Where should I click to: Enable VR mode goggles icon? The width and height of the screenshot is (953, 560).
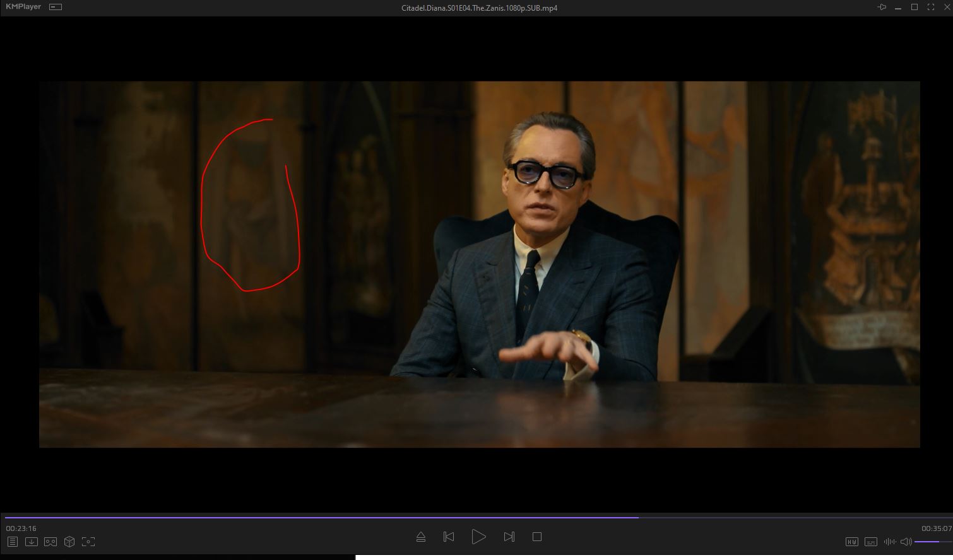click(x=50, y=542)
